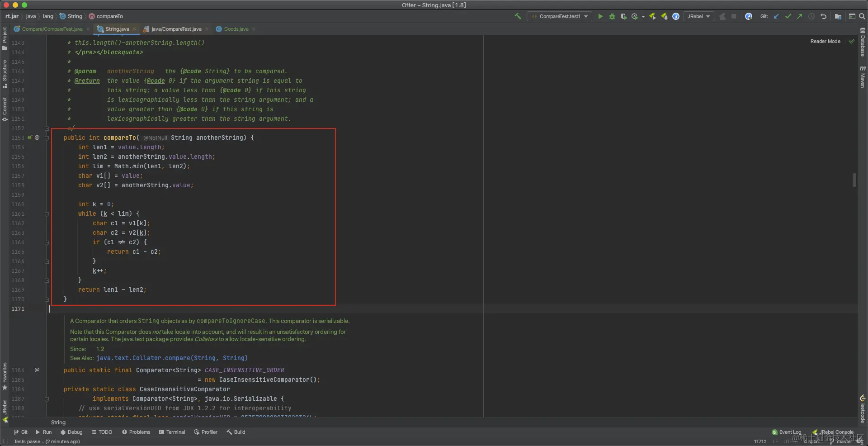The height and width of the screenshot is (446, 868).
Task: Collapse the Javadoc comment fold at line 1152
Action: click(47, 128)
